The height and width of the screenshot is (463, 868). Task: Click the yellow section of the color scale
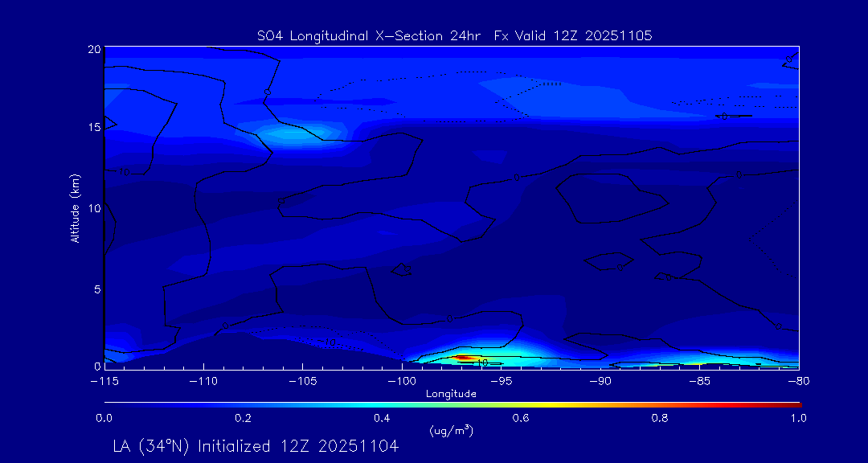[x=548, y=405]
